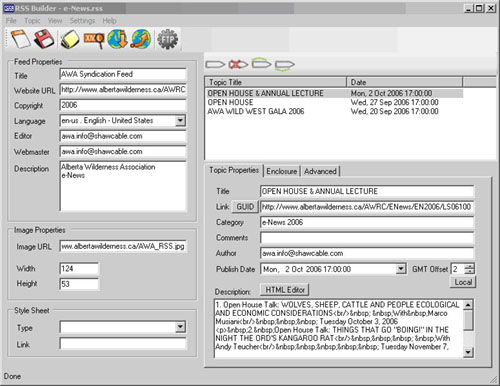This screenshot has height=386, width=500.
Task: Click the HTML Editor button
Action: click(285, 290)
